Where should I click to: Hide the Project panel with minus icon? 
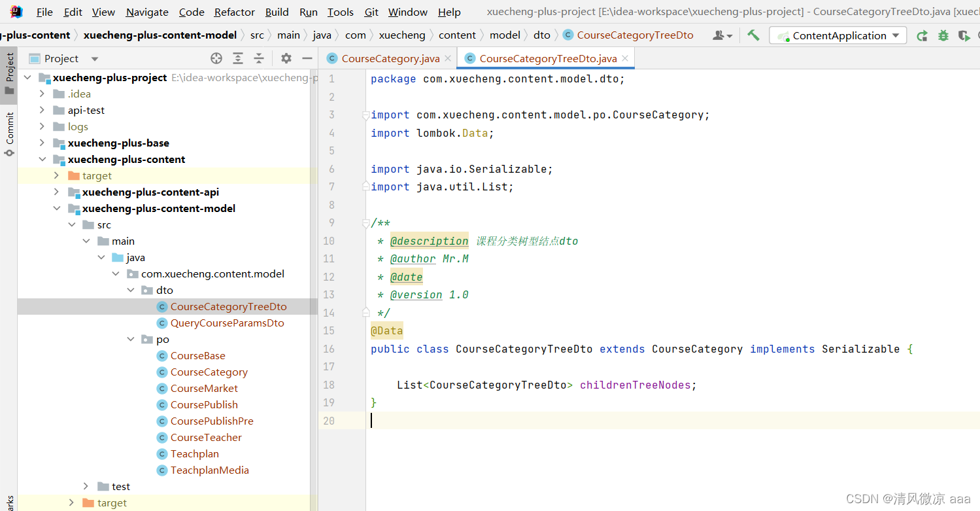pyautogui.click(x=307, y=58)
